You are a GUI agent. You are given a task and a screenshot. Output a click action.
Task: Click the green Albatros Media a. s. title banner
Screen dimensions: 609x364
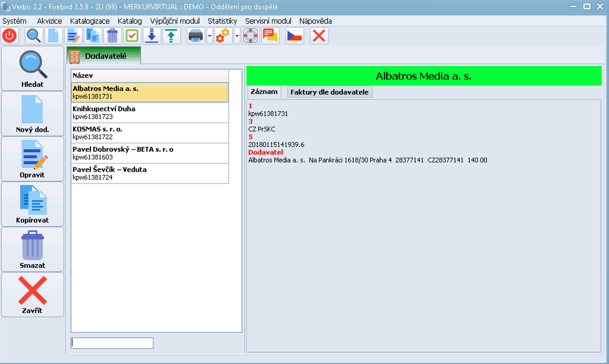click(424, 76)
